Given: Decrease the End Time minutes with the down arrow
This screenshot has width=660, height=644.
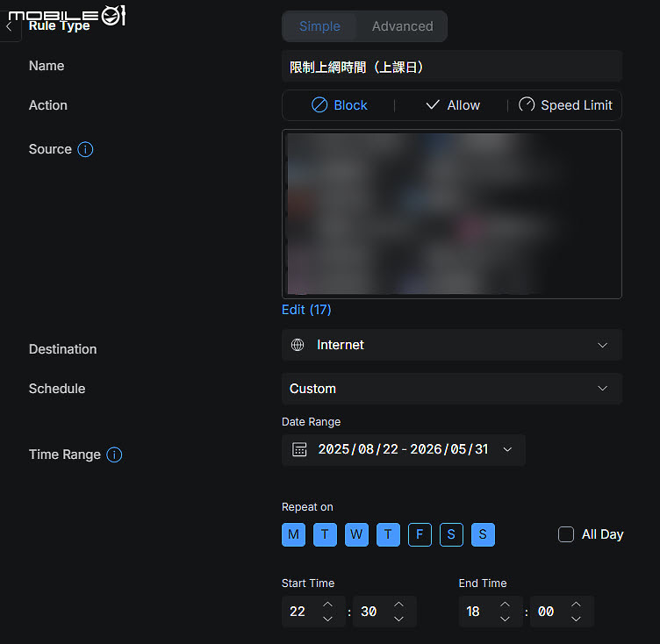Looking at the screenshot, I should click(576, 619).
